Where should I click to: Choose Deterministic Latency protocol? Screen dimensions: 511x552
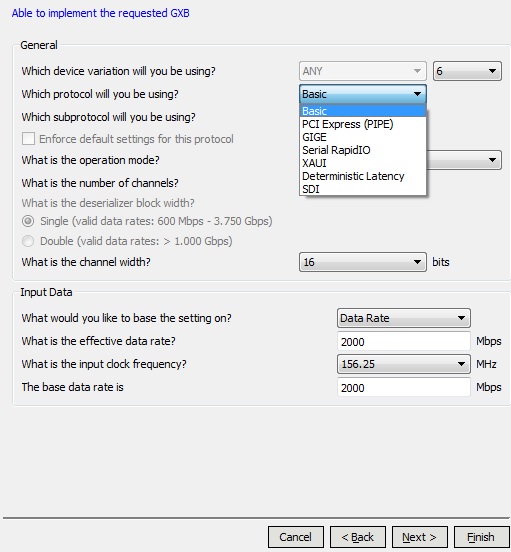coord(362,176)
